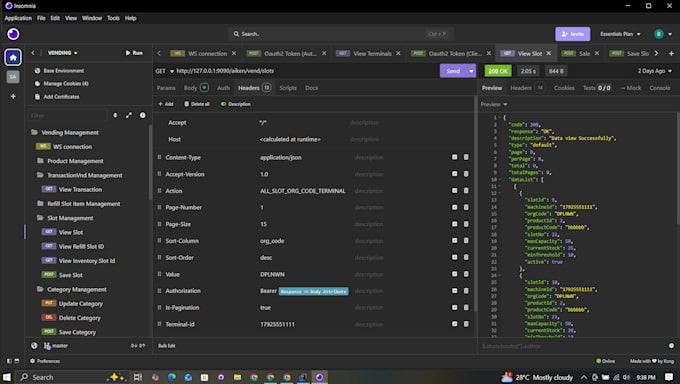This screenshot has width=680, height=384.
Task: Click the Filter input in sidebar
Action: tap(67, 115)
